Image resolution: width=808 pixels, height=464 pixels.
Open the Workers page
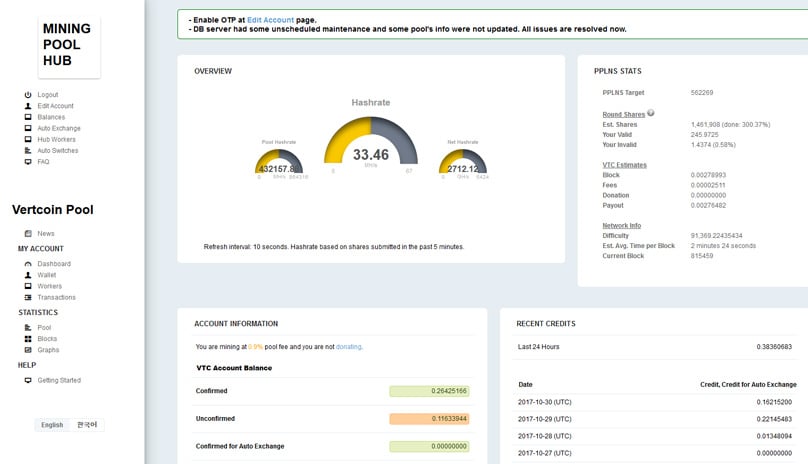[49, 286]
